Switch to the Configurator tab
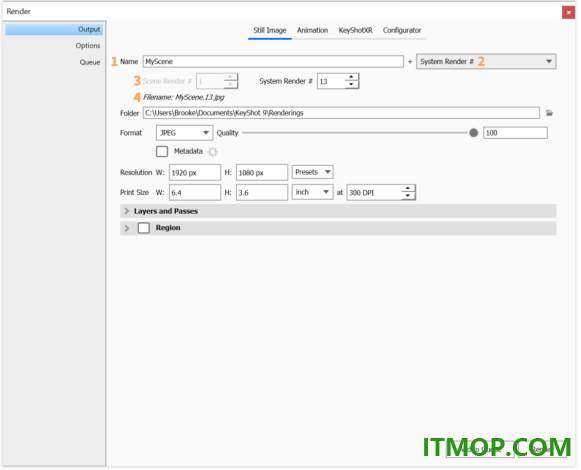The width and height of the screenshot is (581, 470). pos(402,30)
